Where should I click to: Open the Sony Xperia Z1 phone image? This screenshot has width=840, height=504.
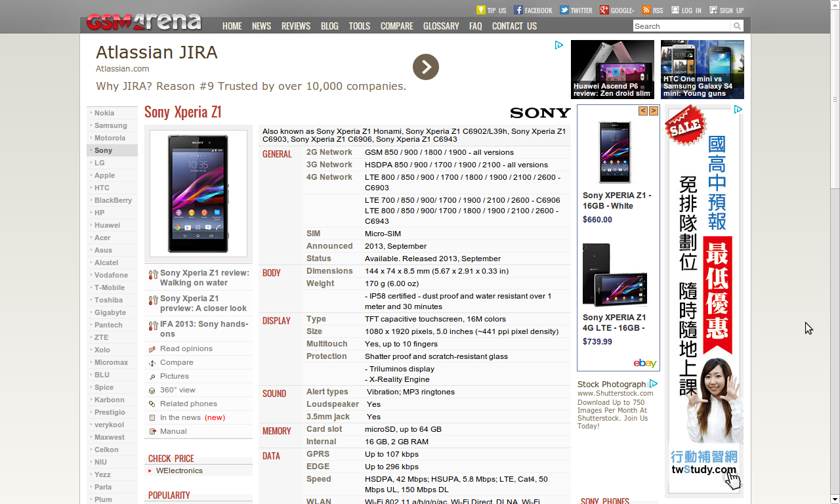[x=198, y=194]
